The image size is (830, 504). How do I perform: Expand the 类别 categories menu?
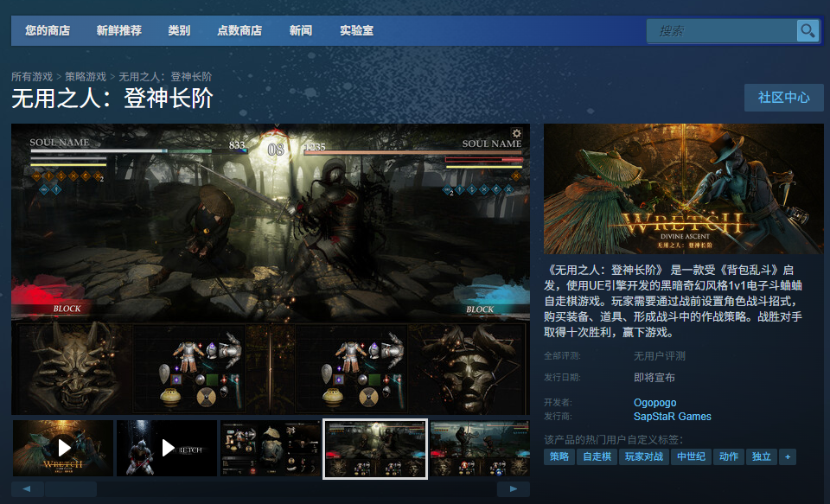tap(179, 31)
